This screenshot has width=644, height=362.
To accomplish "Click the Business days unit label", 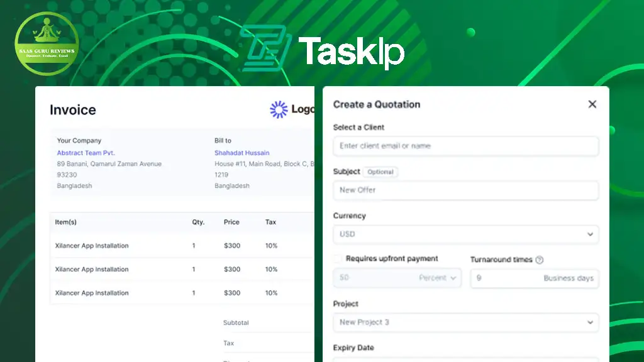I will click(x=569, y=278).
